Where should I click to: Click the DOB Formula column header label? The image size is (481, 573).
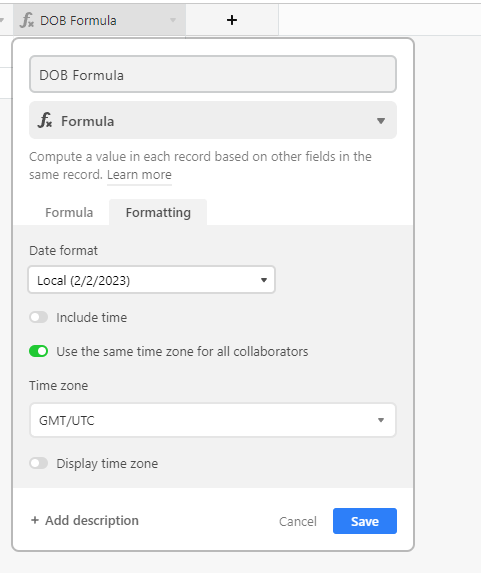pyautogui.click(x=78, y=20)
